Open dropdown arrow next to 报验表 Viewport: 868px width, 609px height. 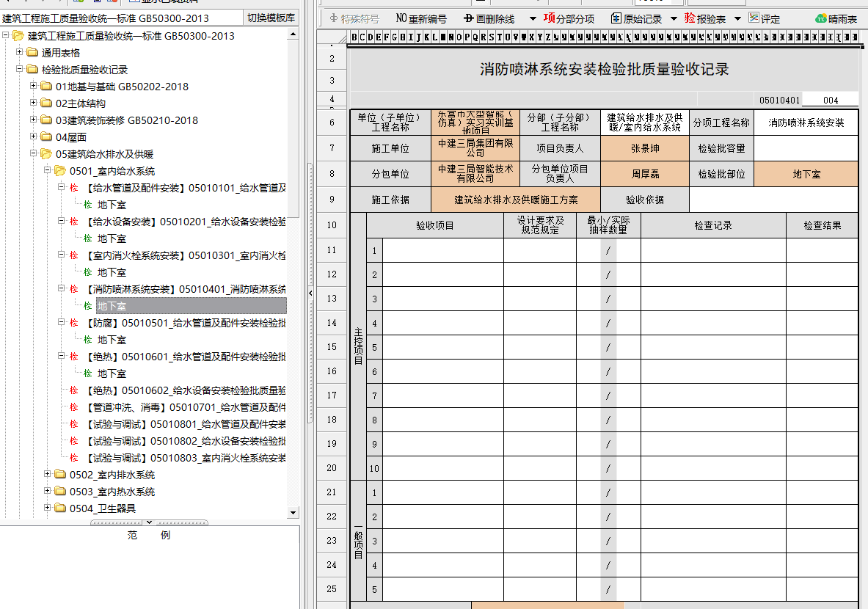737,19
